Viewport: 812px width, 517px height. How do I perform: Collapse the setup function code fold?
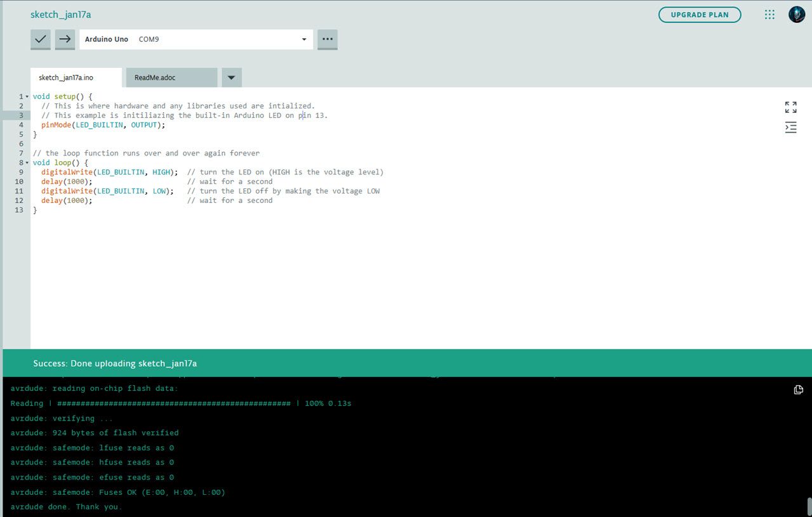(27, 96)
